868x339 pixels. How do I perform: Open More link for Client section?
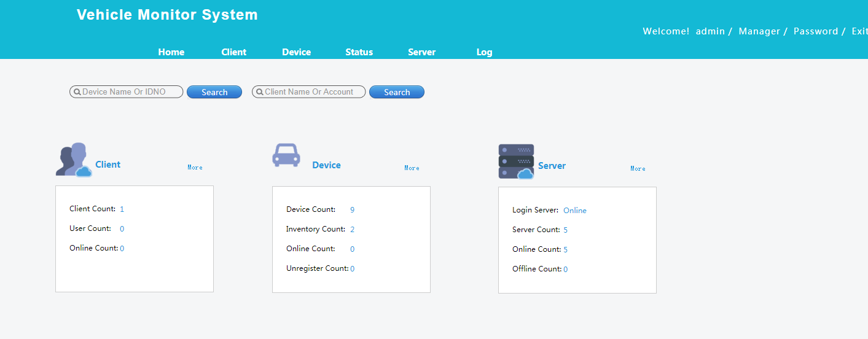pos(195,167)
